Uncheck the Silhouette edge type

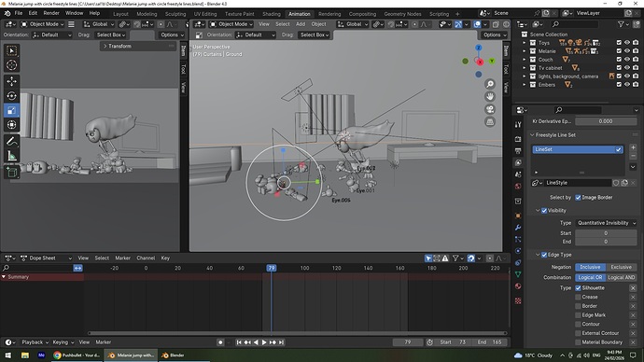pyautogui.click(x=578, y=288)
